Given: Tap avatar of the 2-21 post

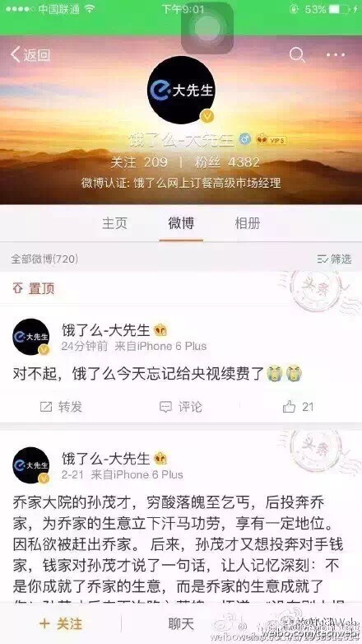Looking at the screenshot, I should point(31,465).
